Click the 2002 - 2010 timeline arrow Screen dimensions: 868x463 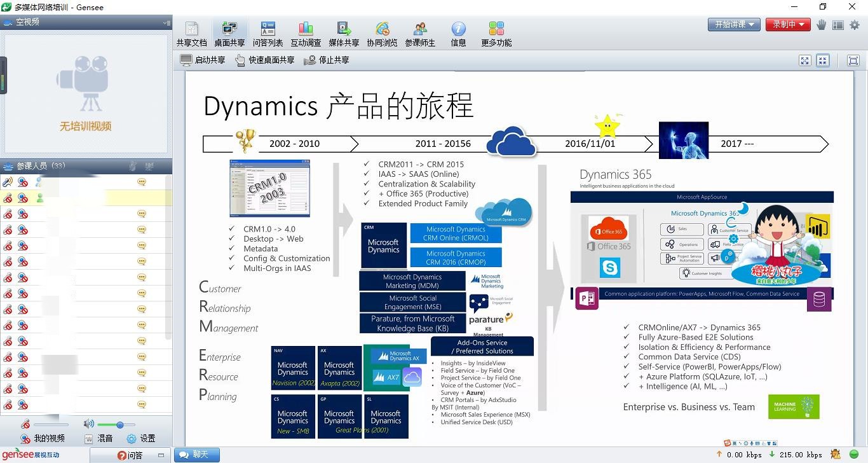280,144
